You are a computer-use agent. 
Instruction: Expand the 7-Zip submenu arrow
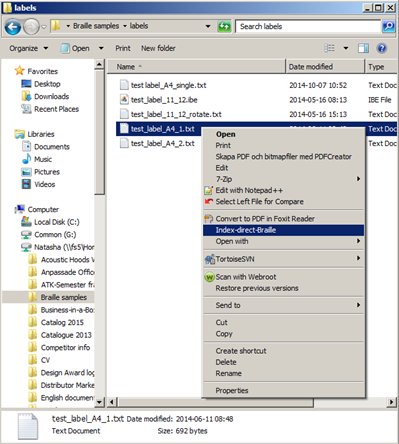[358, 179]
